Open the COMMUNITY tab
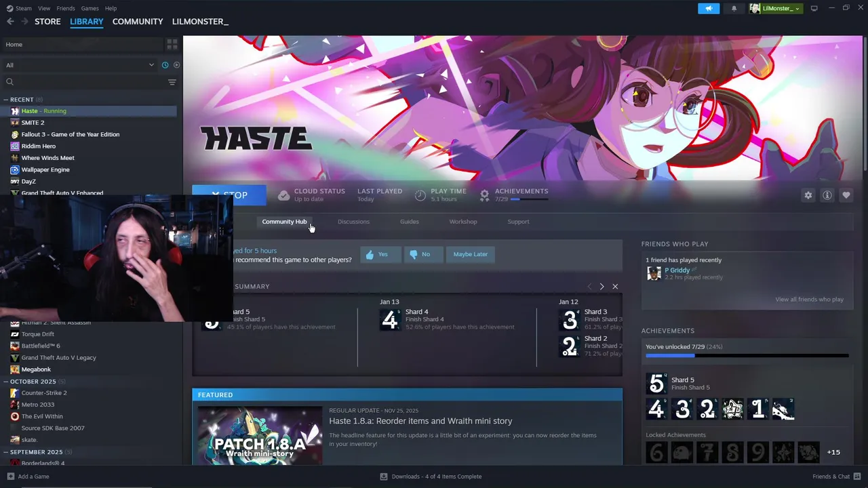This screenshot has width=868, height=488. click(x=138, y=22)
